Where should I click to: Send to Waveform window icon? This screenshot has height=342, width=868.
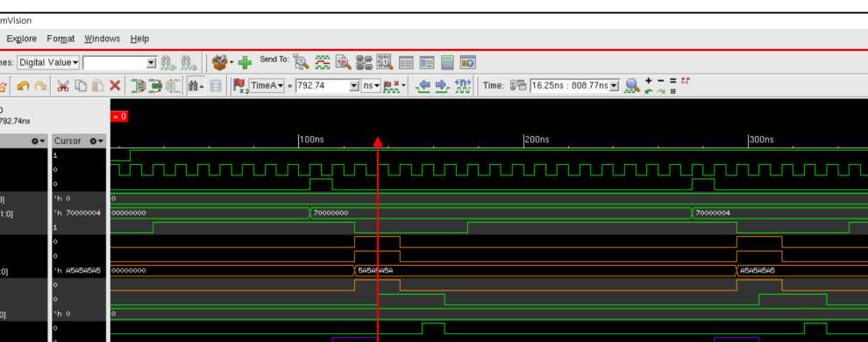(x=322, y=62)
